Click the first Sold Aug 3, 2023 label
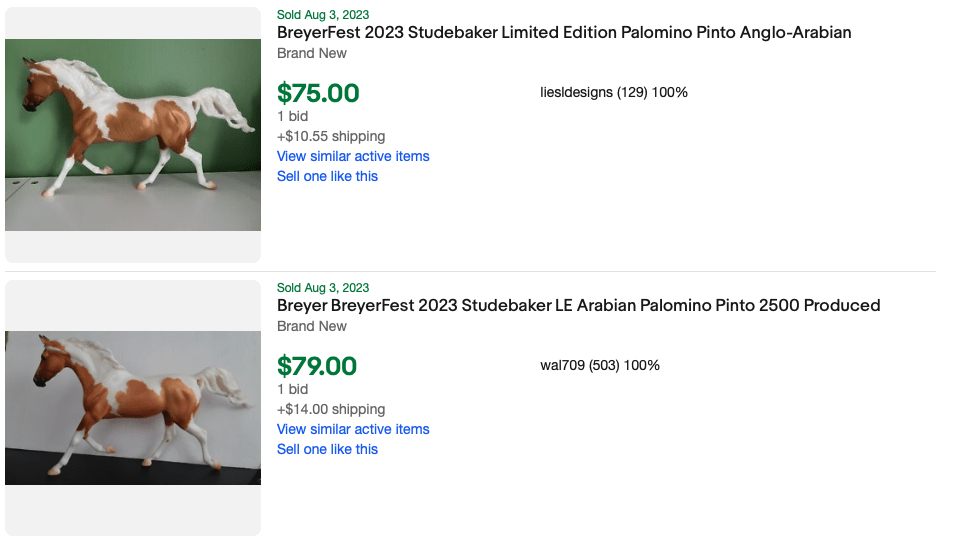Image resolution: width=963 pixels, height=542 pixels. click(x=323, y=14)
